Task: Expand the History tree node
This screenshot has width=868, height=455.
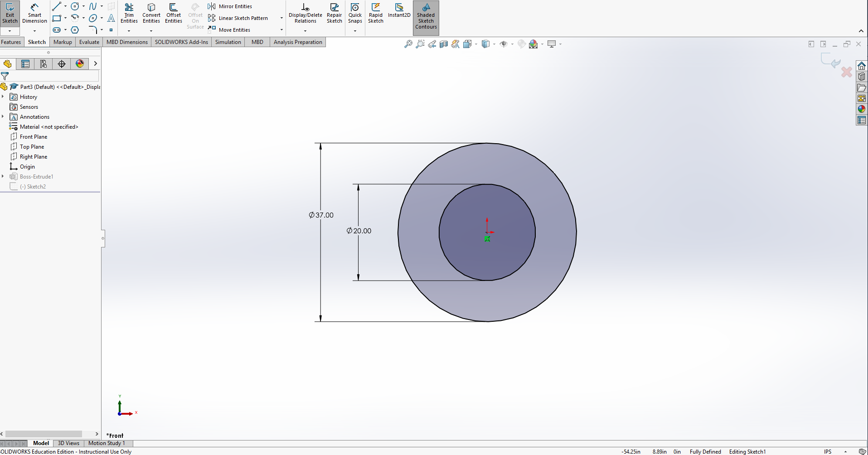Action: click(x=3, y=97)
